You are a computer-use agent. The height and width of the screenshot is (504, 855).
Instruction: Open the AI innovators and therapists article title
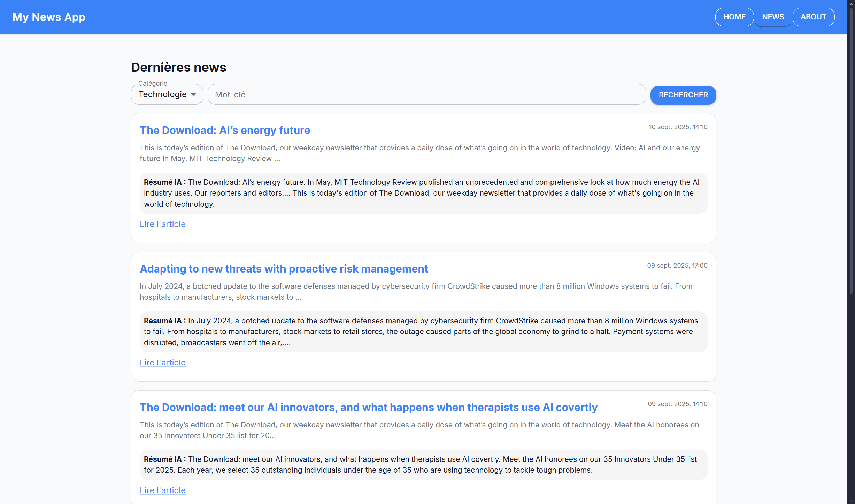tap(369, 407)
